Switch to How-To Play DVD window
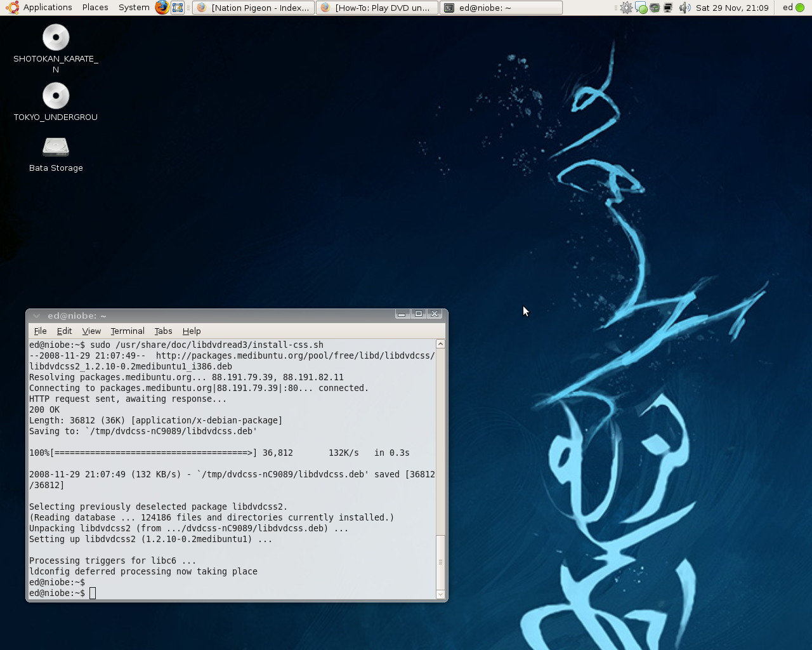This screenshot has height=650, width=812. 377,8
